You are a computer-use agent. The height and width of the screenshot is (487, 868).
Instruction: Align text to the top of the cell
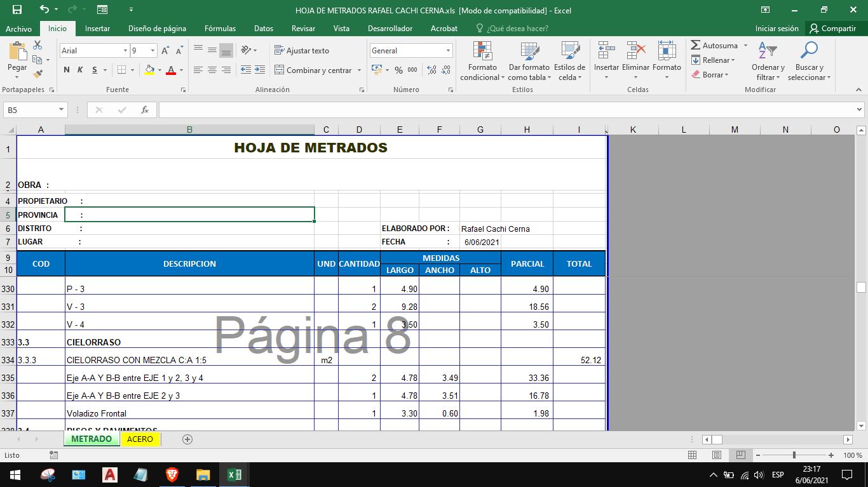click(x=198, y=50)
